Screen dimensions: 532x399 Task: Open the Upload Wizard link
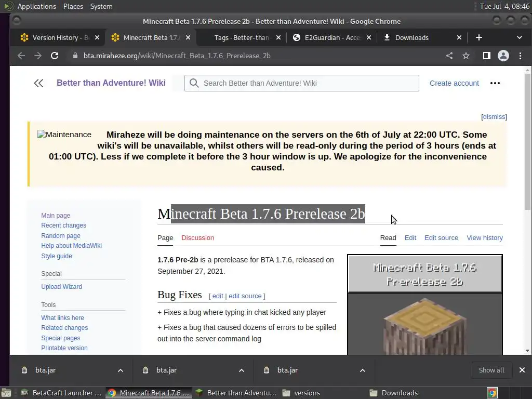coord(61,287)
